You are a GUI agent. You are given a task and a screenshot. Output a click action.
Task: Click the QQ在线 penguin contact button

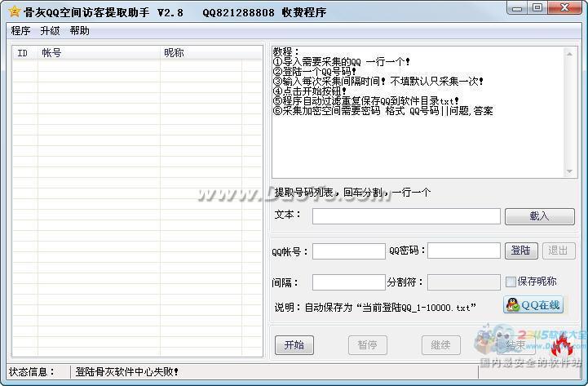pos(533,304)
